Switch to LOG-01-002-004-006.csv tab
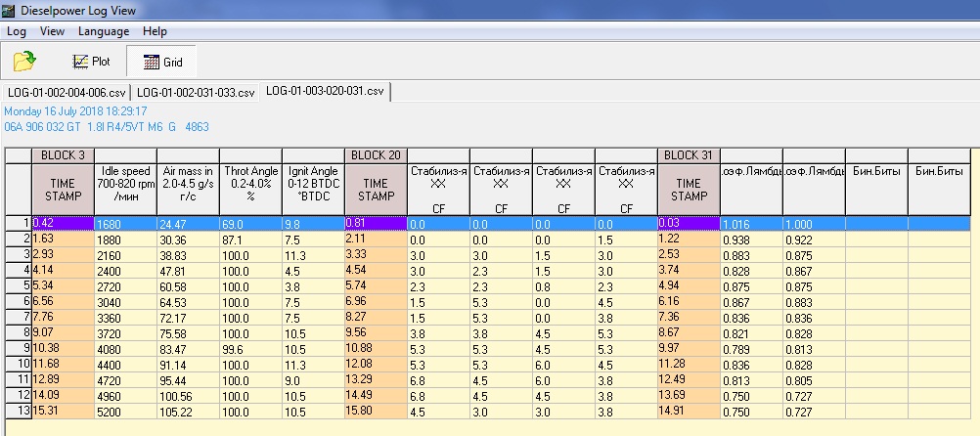Viewport: 980px width, 436px height. pos(67,92)
